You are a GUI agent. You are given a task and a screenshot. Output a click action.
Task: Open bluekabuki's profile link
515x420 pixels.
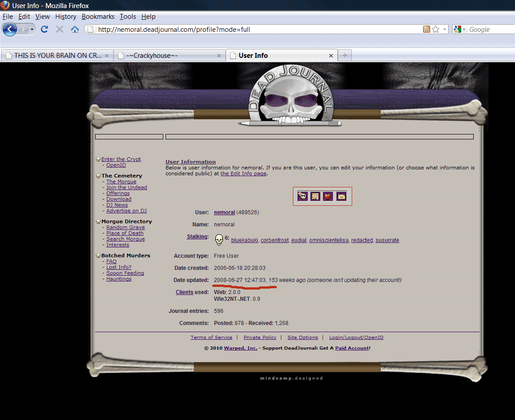pyautogui.click(x=244, y=240)
